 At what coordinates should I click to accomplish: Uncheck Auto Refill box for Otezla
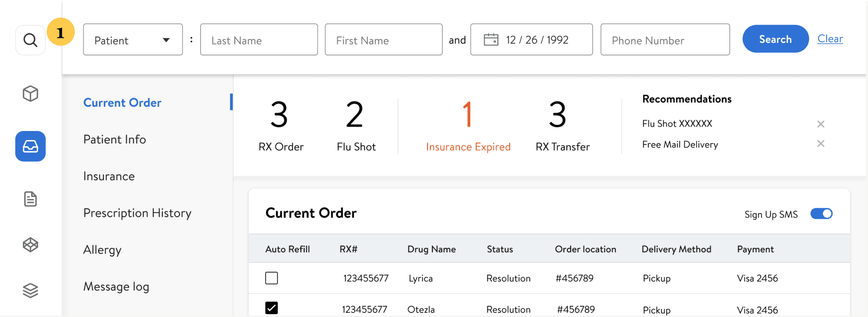tap(271, 308)
